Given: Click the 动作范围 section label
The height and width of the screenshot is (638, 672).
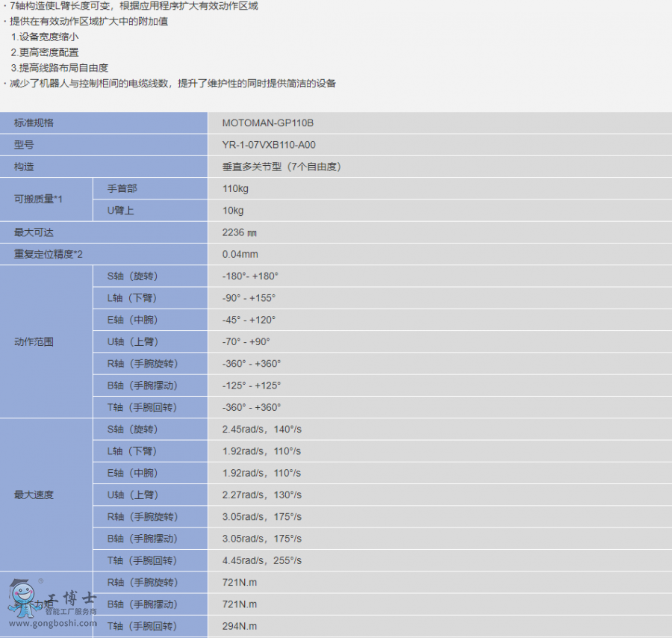Looking at the screenshot, I should point(34,342).
